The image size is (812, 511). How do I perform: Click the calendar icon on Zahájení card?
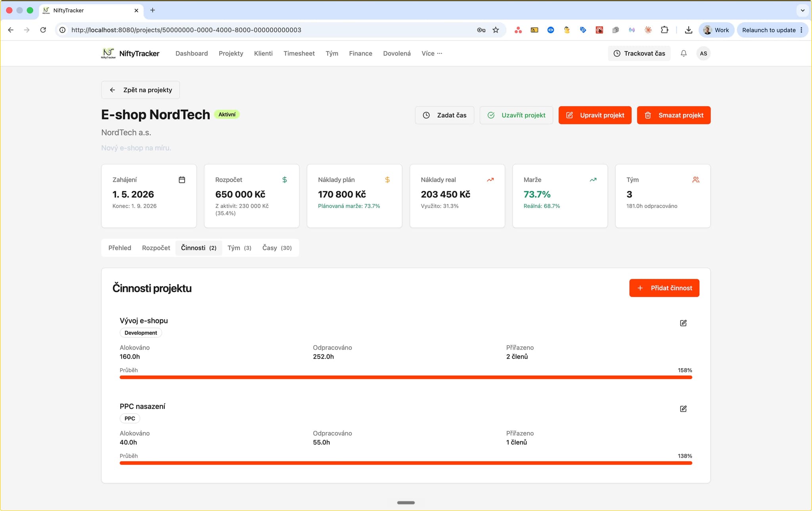coord(182,180)
